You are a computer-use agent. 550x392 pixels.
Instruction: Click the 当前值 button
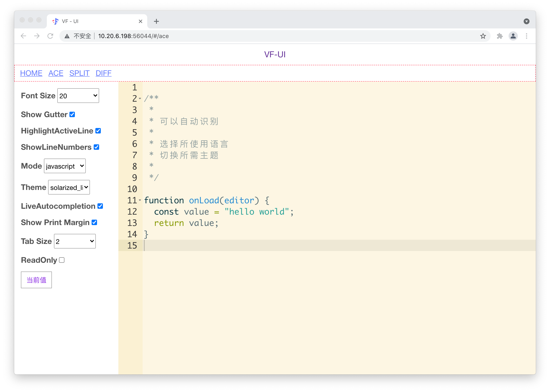(36, 280)
